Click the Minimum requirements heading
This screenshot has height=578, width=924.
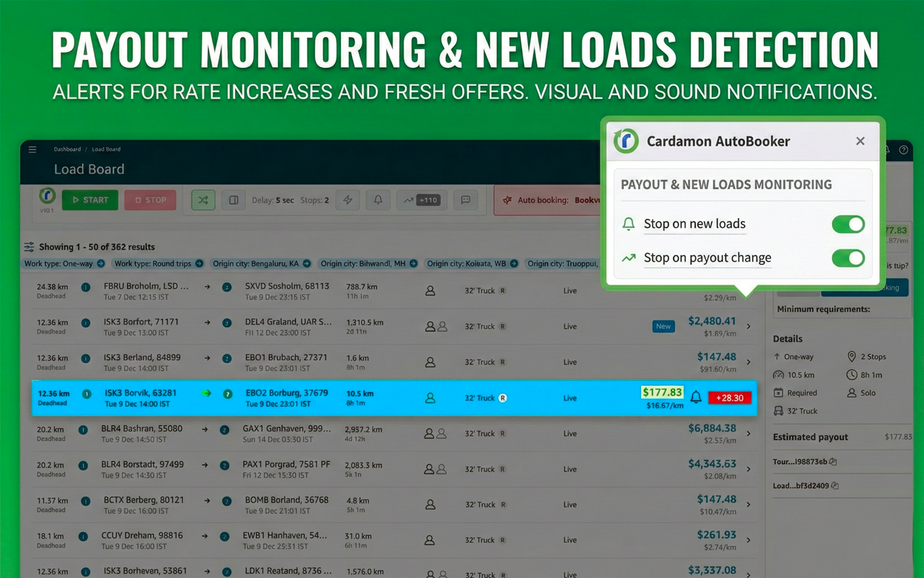pos(823,309)
